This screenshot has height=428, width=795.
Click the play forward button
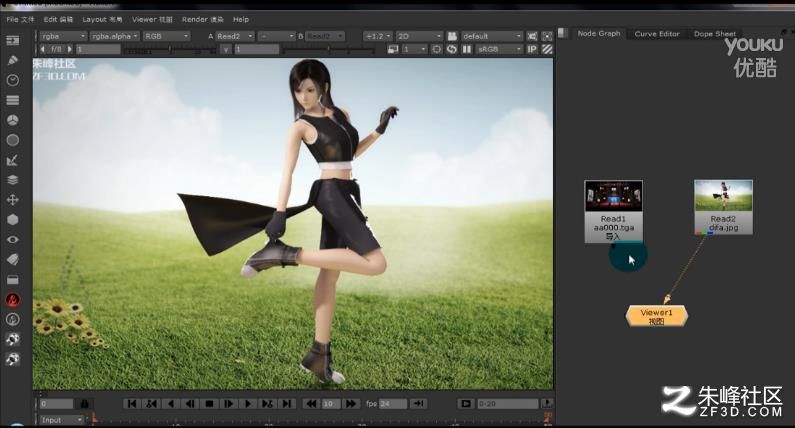click(248, 404)
